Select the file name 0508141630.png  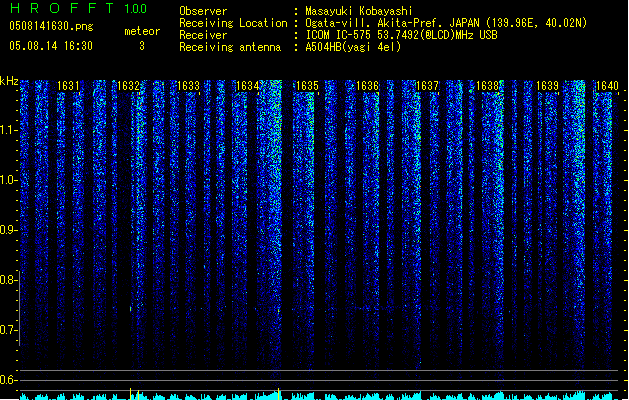[51, 27]
